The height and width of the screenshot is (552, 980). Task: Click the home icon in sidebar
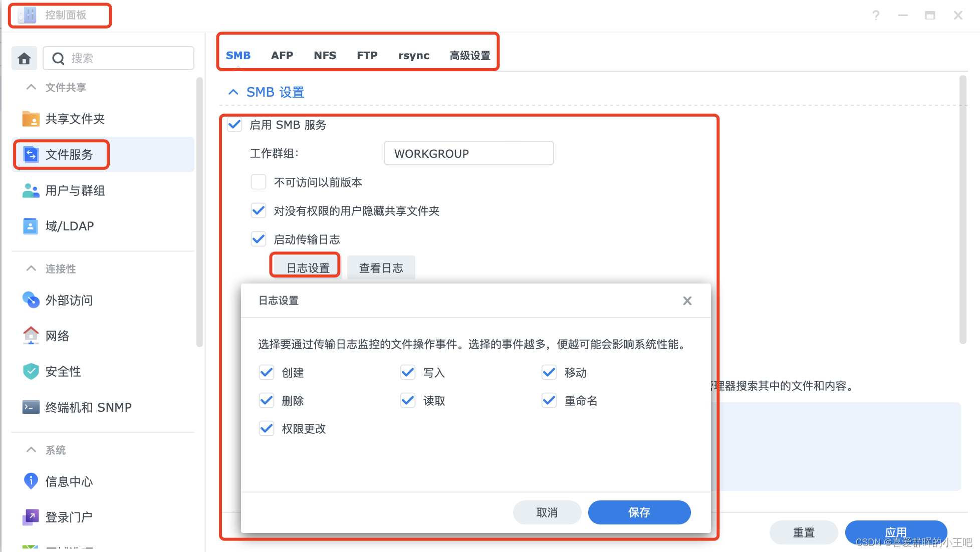click(x=24, y=59)
